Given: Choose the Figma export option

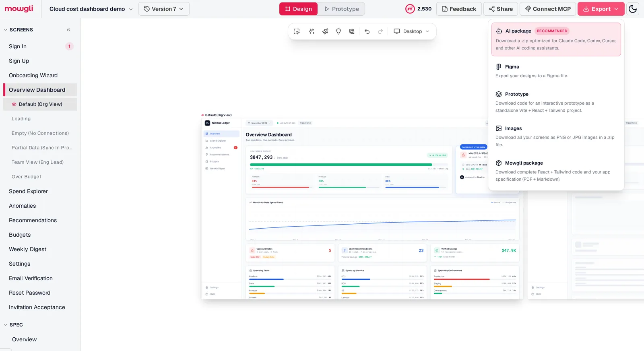Looking at the screenshot, I should coord(556,71).
